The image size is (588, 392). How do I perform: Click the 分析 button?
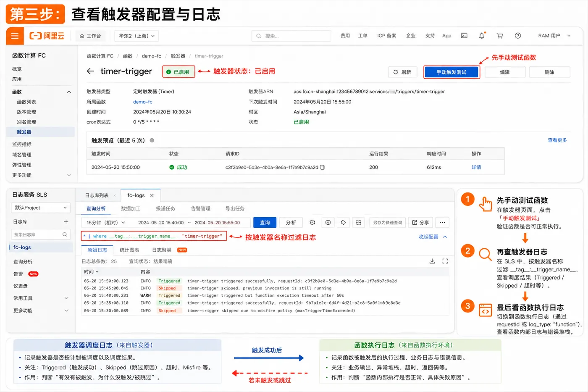click(291, 223)
